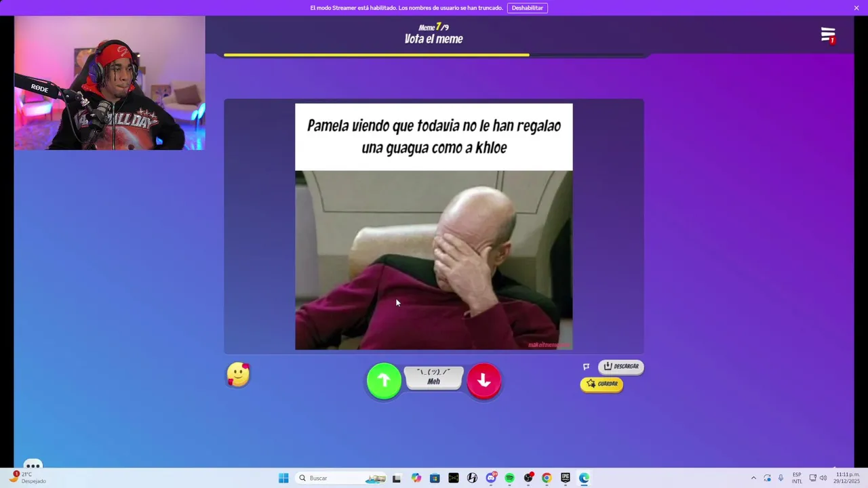Click the voting time progress bar
The height and width of the screenshot is (488, 868).
tap(434, 55)
